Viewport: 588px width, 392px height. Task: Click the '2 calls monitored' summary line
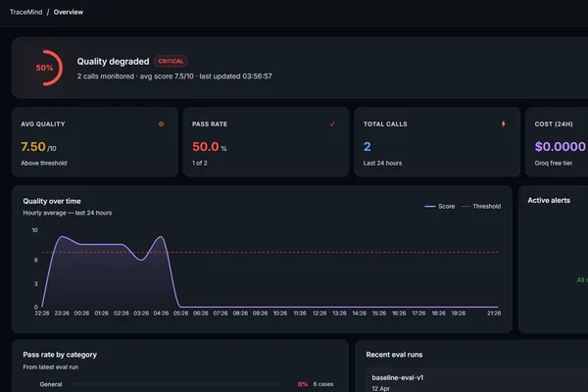coord(174,76)
